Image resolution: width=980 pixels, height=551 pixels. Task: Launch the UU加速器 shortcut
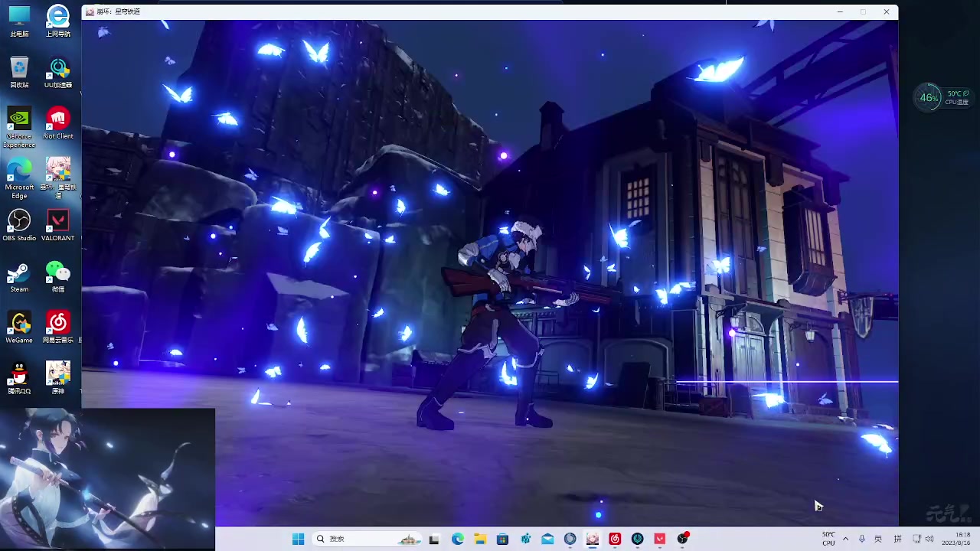(x=58, y=72)
